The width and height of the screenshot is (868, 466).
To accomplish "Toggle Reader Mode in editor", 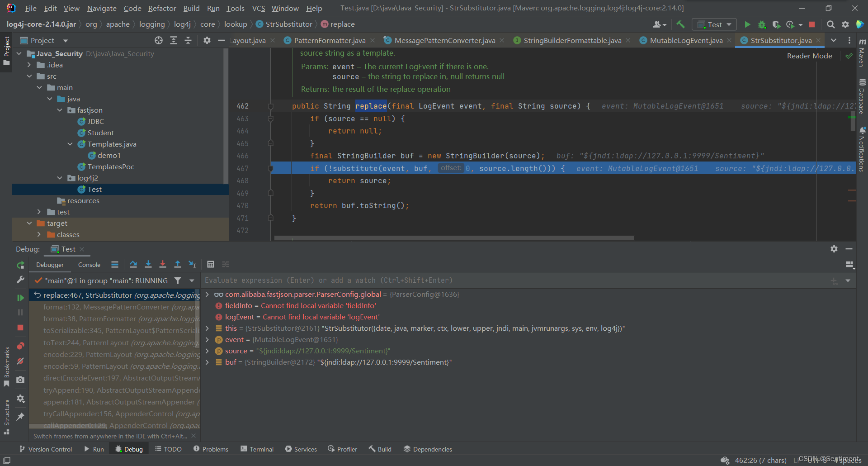I will click(x=809, y=56).
